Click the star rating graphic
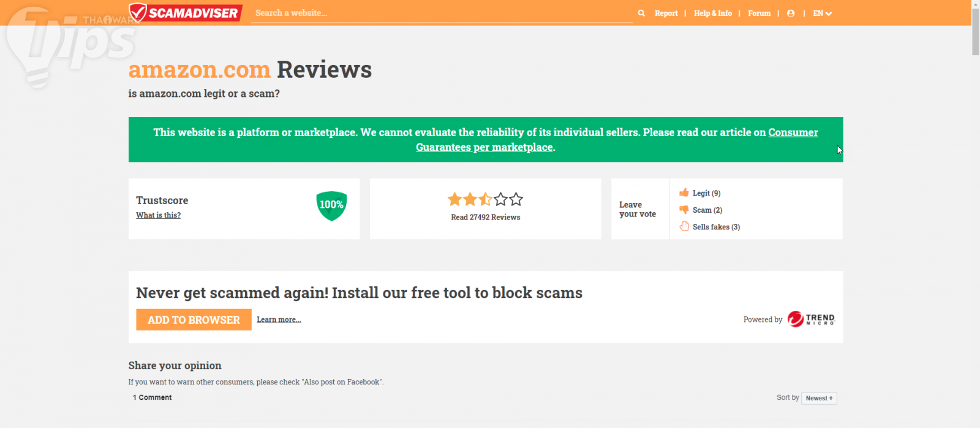 click(485, 199)
